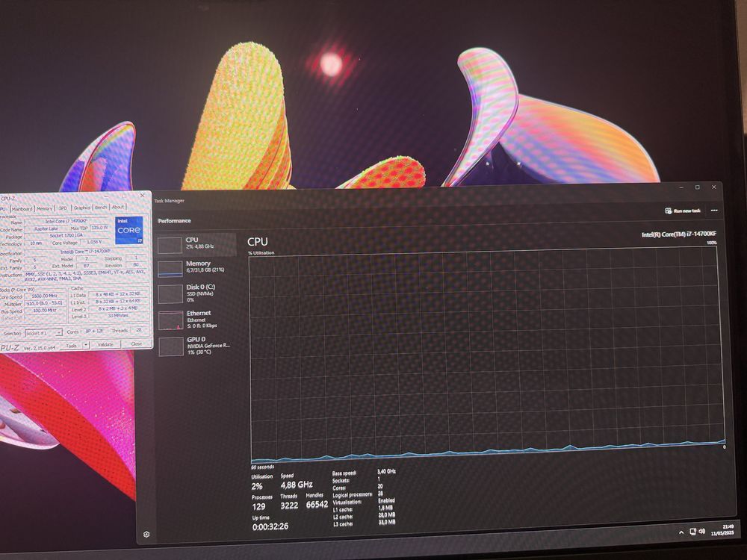Open the Tools dropdown arrow in CPU-Z

pyautogui.click(x=86, y=344)
